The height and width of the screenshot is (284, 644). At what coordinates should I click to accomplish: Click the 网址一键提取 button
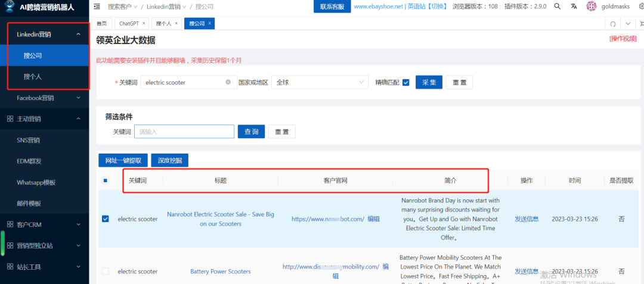click(123, 160)
